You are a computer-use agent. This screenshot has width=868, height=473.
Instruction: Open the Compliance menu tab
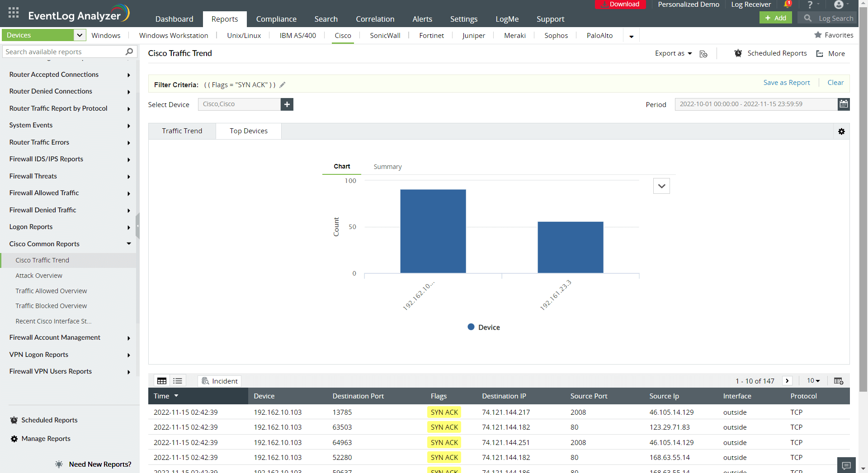pos(276,19)
